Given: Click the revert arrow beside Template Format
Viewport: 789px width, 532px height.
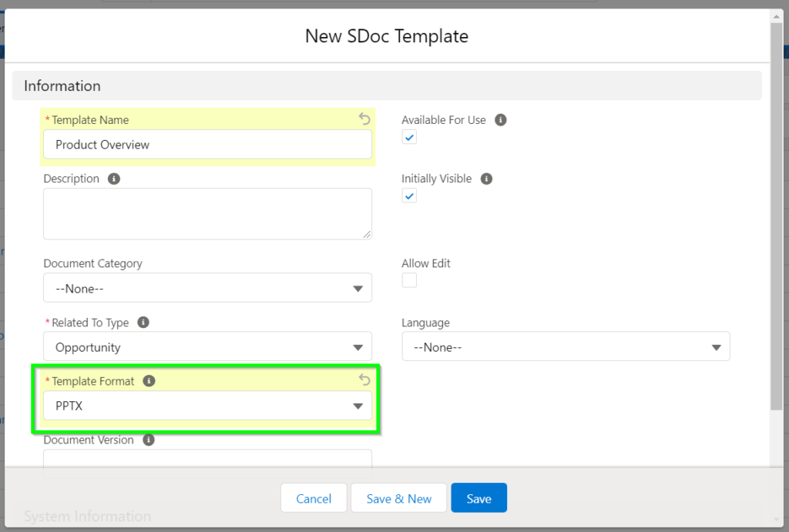Looking at the screenshot, I should coord(364,380).
